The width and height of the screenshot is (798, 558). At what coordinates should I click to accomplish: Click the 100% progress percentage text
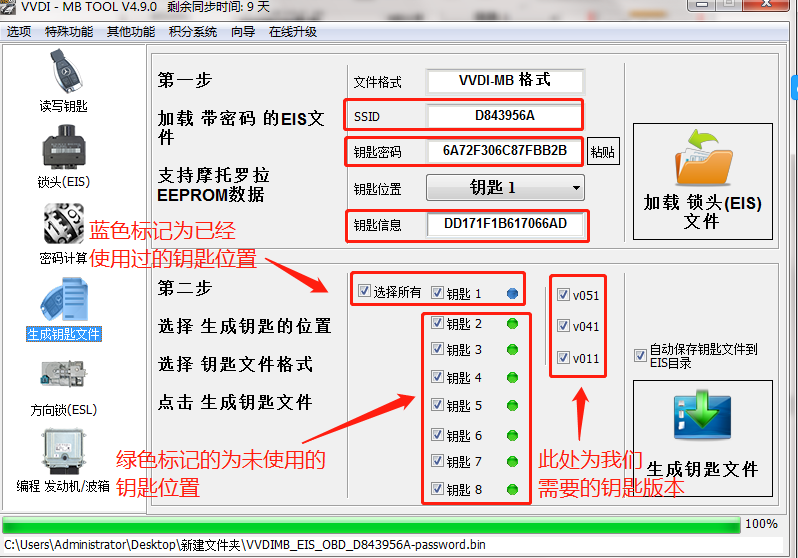click(761, 524)
